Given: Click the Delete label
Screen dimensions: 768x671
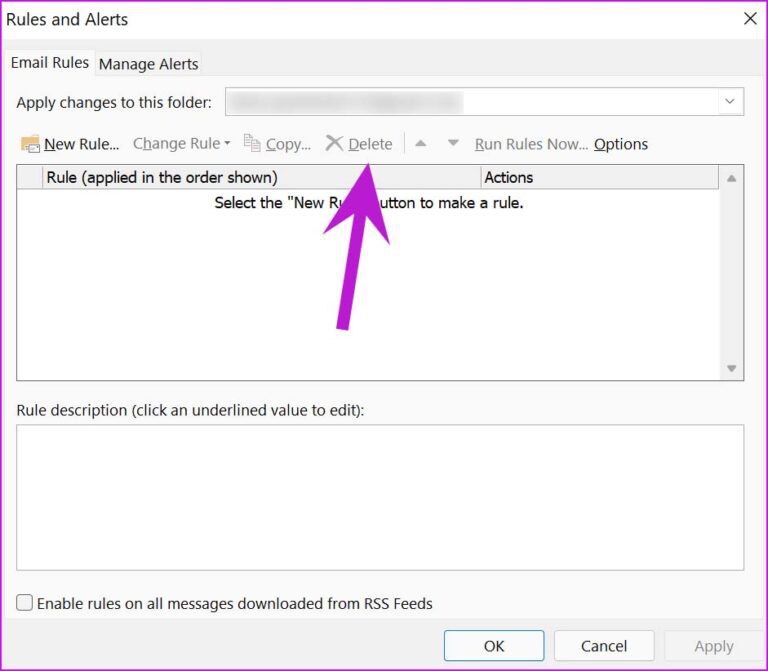Looking at the screenshot, I should 370,144.
